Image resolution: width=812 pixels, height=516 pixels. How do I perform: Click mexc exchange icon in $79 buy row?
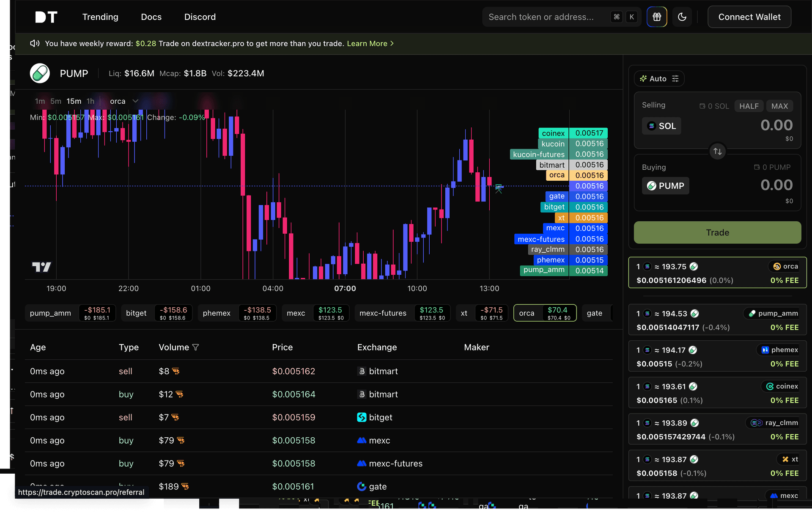pos(362,440)
